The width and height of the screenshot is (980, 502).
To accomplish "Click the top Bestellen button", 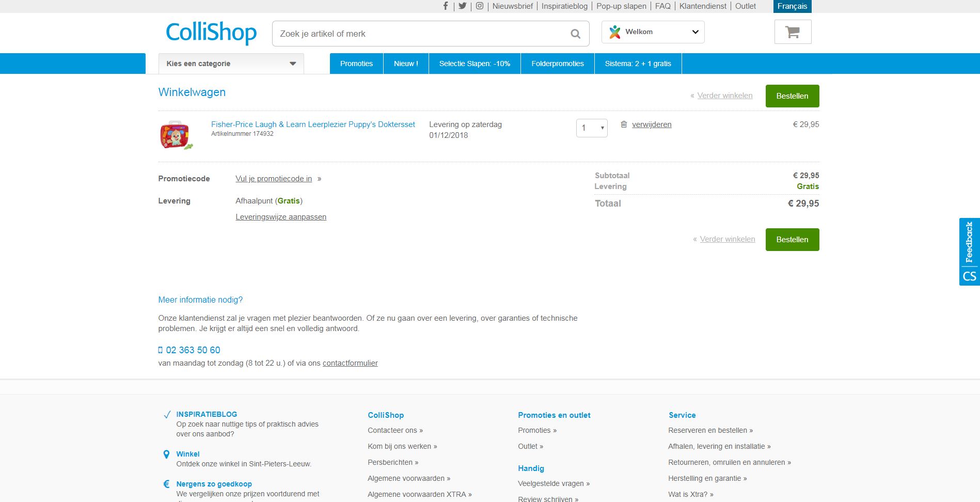I will pyautogui.click(x=792, y=96).
